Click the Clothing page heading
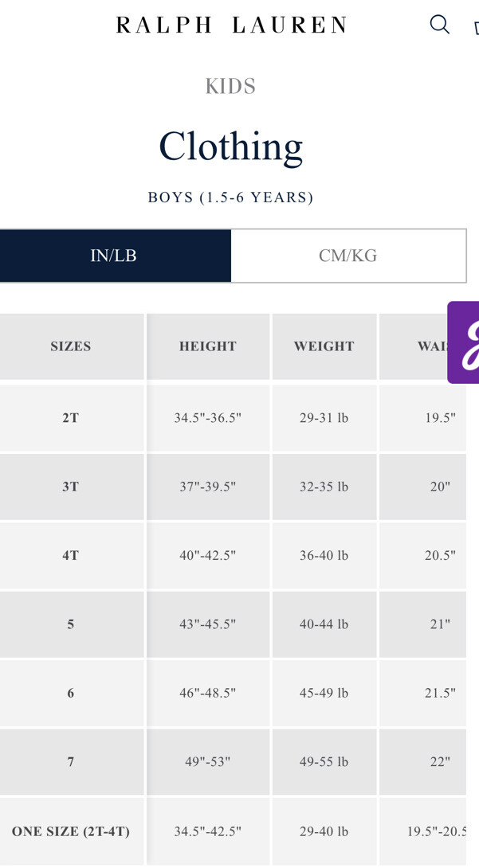 [x=231, y=147]
